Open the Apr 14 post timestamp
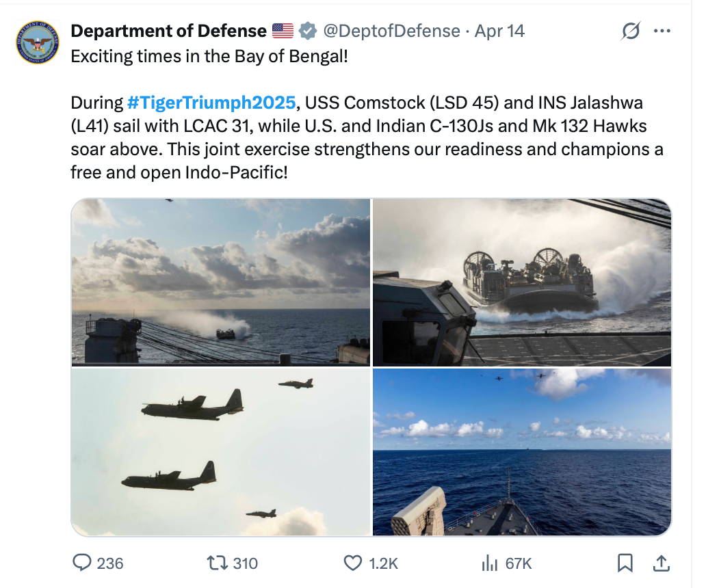Viewport: 706px width, 588px height. pyautogui.click(x=499, y=31)
